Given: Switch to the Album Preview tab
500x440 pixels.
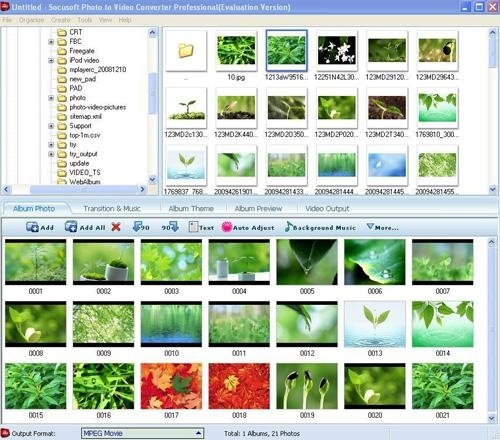Looking at the screenshot, I should click(258, 209).
